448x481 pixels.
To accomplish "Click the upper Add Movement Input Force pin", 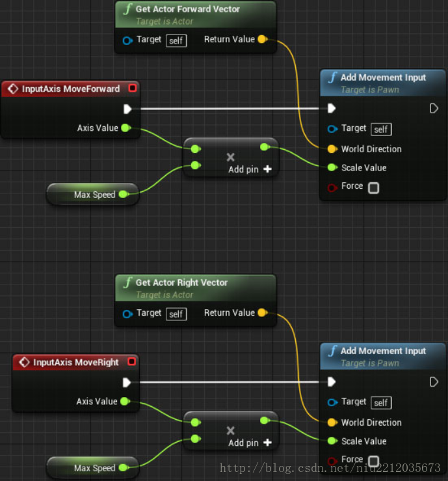I will coord(332,187).
